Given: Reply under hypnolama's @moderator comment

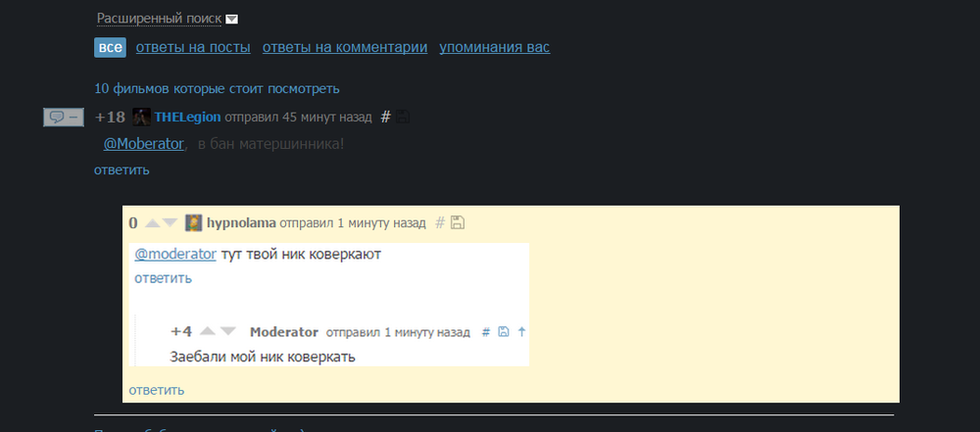Looking at the screenshot, I should pyautogui.click(x=163, y=279).
